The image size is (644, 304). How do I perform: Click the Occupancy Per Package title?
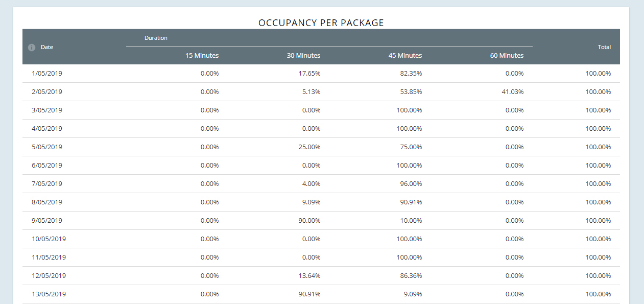[321, 23]
